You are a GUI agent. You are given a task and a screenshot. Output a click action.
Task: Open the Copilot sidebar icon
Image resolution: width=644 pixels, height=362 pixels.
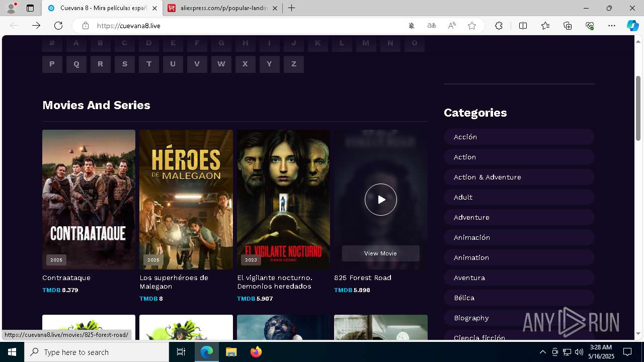click(632, 26)
